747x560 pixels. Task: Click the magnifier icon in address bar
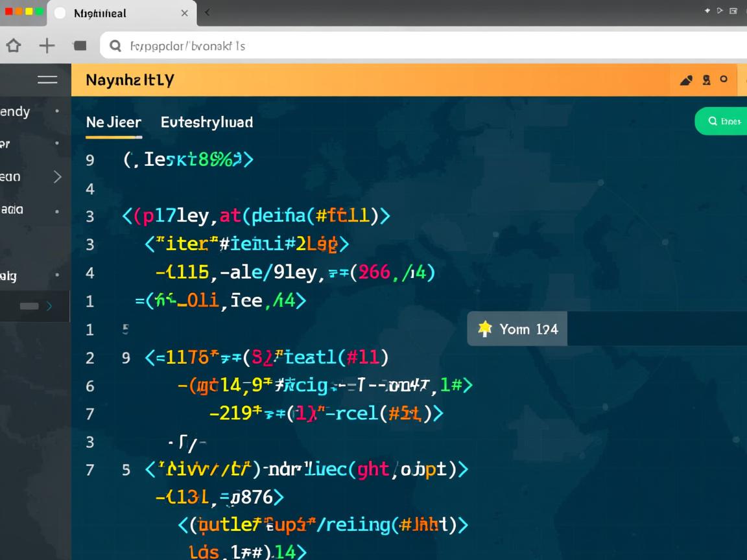click(115, 46)
